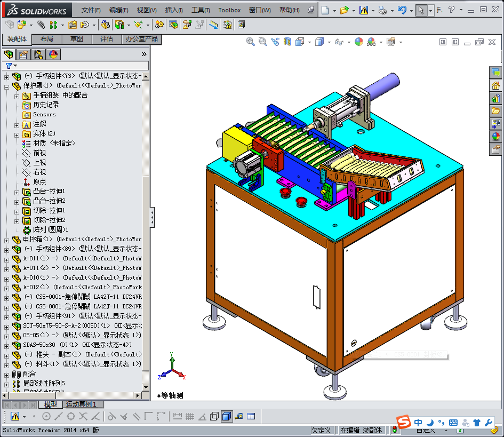Toggle the Sogou moon half-width icon
This screenshot has width=504, height=437.
coord(430,423)
